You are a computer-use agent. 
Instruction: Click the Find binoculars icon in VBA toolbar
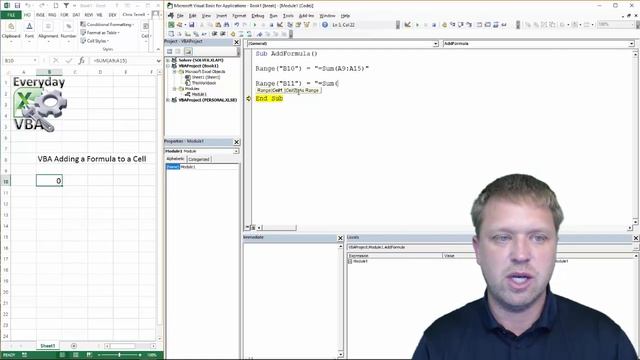coord(227,25)
